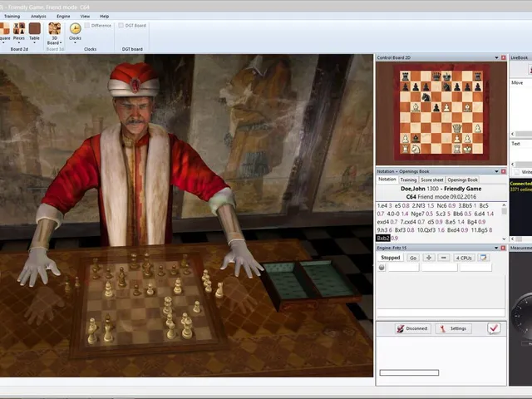
Task: Close the Engine Fritz 15 panel
Action: [x=504, y=248]
